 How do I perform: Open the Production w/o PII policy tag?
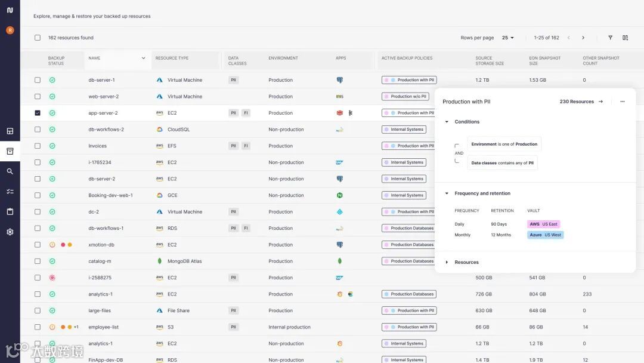(x=405, y=97)
